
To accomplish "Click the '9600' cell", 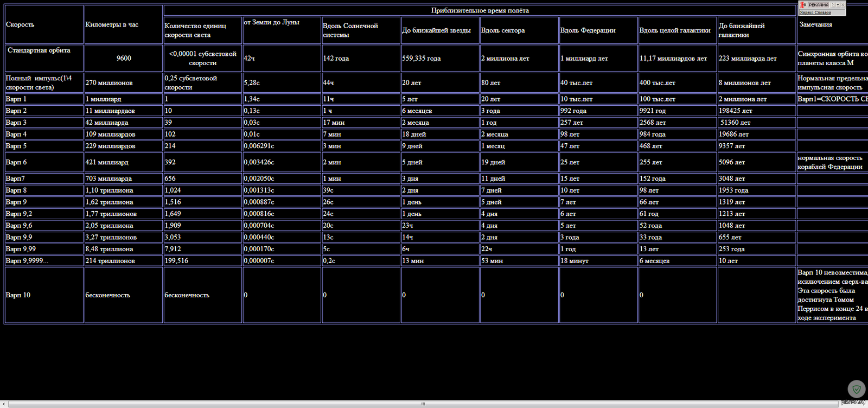I will coord(124,58).
